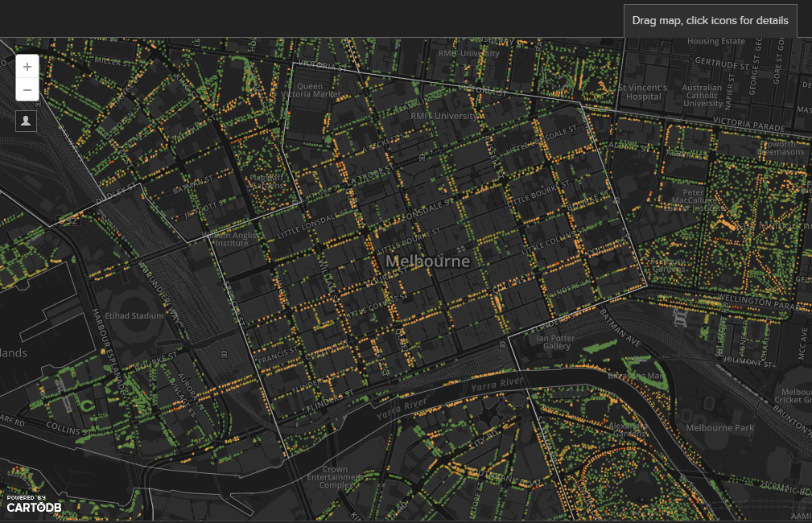
Task: Click the person geolocation icon
Action: pyautogui.click(x=26, y=121)
